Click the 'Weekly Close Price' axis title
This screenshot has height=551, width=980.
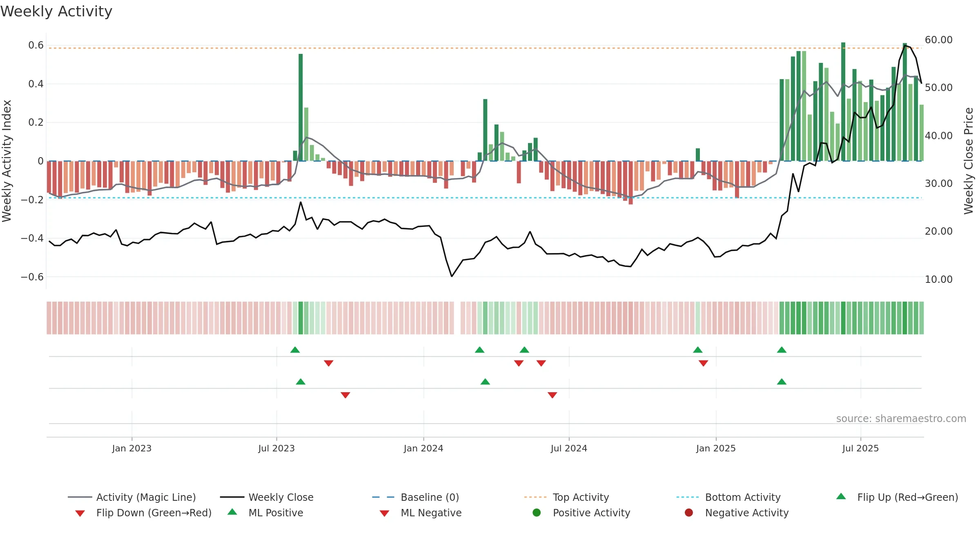click(x=969, y=161)
